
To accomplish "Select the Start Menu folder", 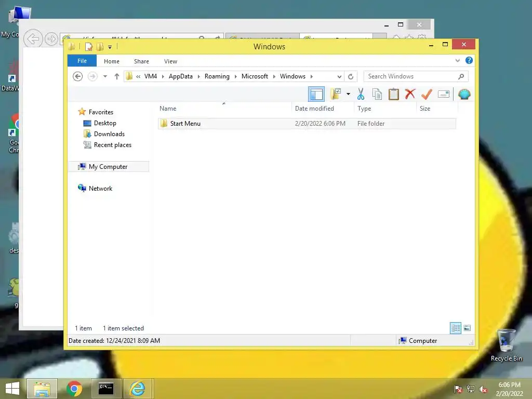I will (x=307, y=124).
